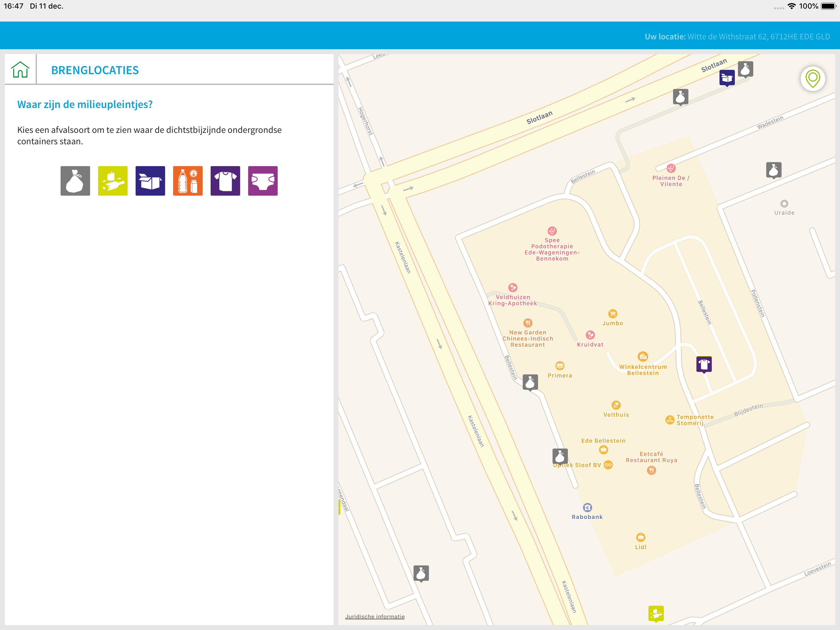
Task: Tap the Spee Podotherapie stethoscope icon
Action: [552, 231]
